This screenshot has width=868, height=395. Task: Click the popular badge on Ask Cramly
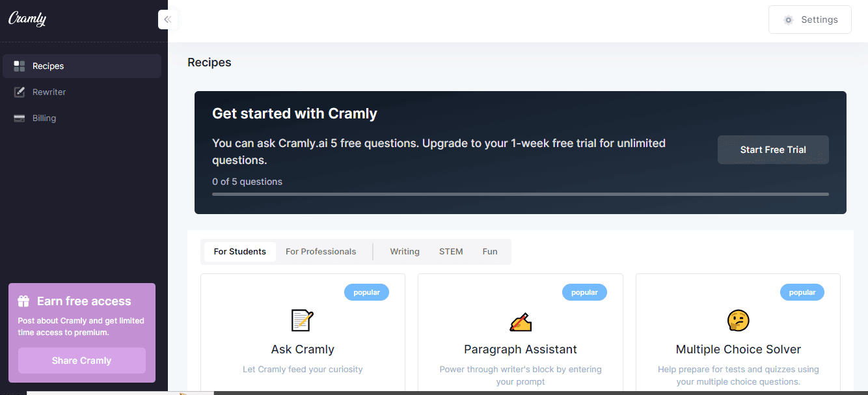(366, 292)
